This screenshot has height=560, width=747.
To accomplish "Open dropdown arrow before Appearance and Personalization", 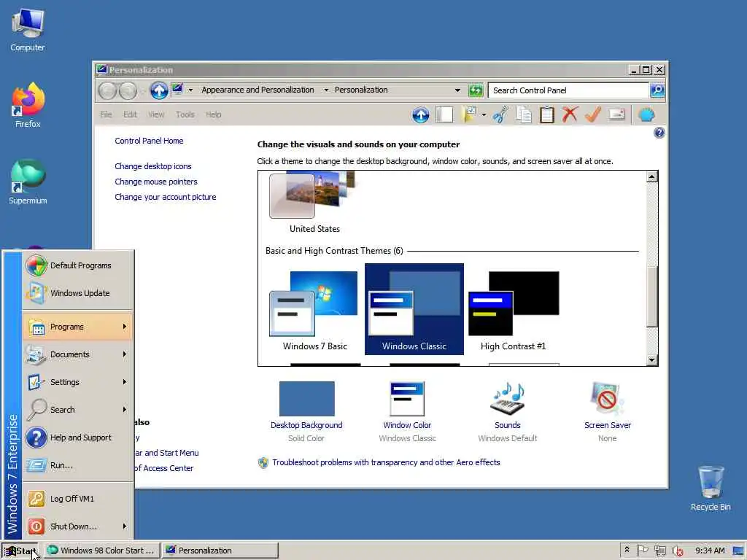I will click(x=190, y=90).
